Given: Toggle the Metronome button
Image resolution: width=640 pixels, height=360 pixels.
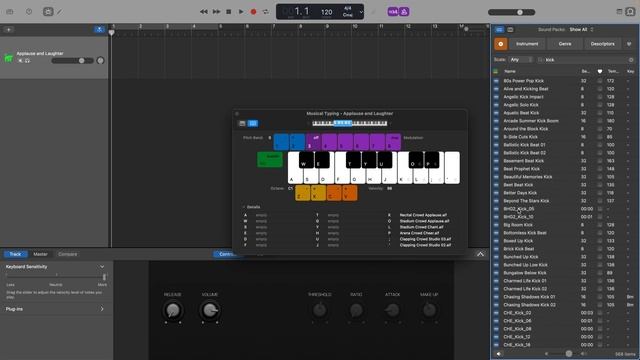Looking at the screenshot, I should tap(404, 12).
